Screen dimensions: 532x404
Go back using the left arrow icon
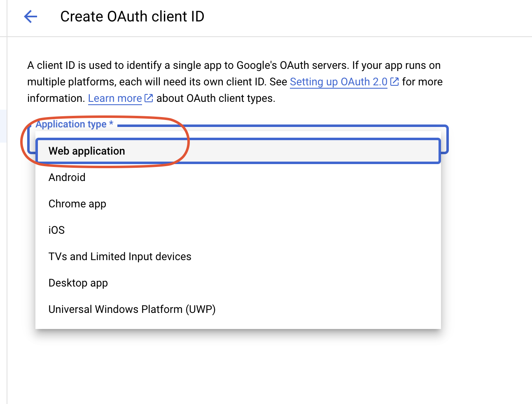click(x=31, y=16)
